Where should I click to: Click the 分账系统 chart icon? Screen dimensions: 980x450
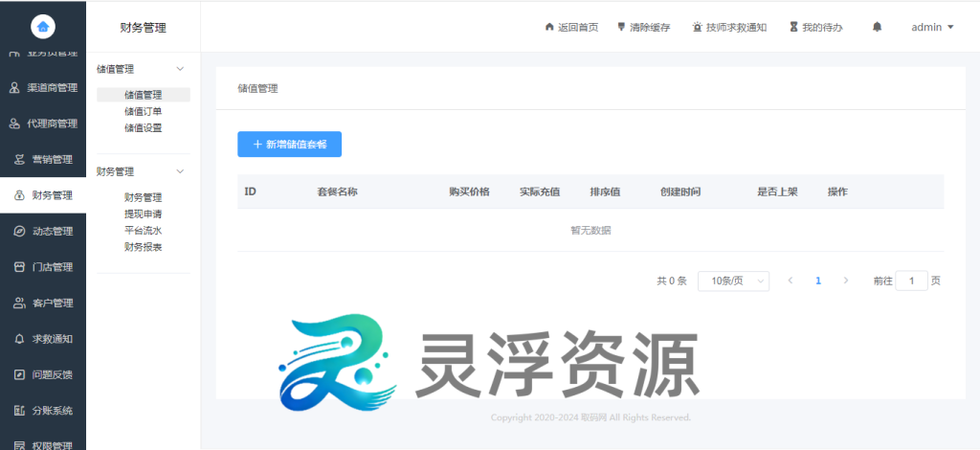19,411
